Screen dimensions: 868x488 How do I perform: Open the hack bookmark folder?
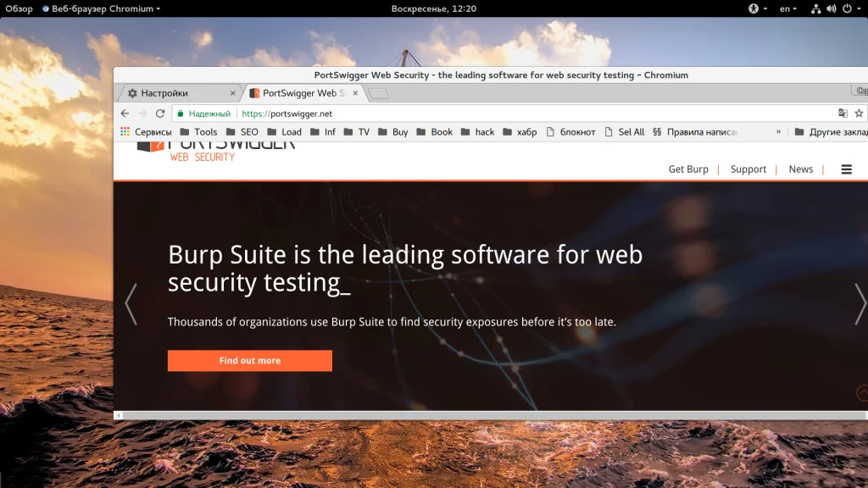coord(478,131)
